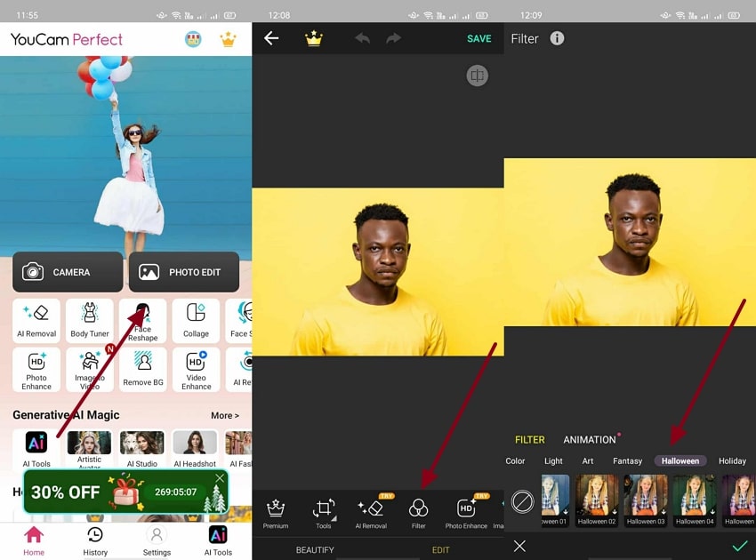Screen dimensions: 756x560
Task: Confirm filter with the green checkmark
Action: [740, 546]
